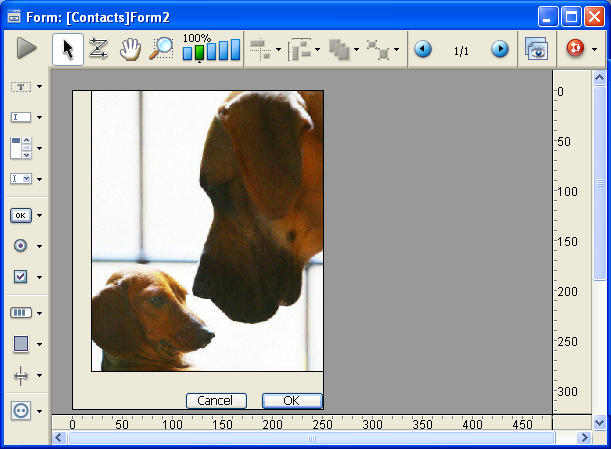Viewport: 611px width, 449px height.
Task: Activate the entry order tool
Action: pos(98,49)
